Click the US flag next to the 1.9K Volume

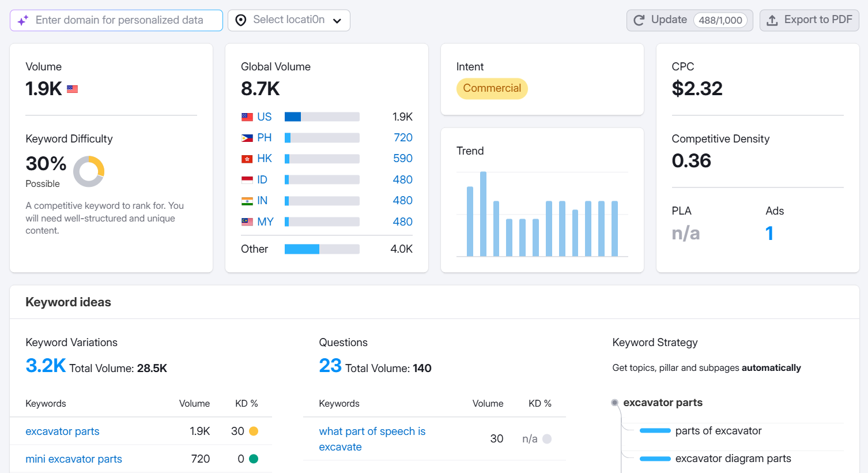click(x=71, y=89)
